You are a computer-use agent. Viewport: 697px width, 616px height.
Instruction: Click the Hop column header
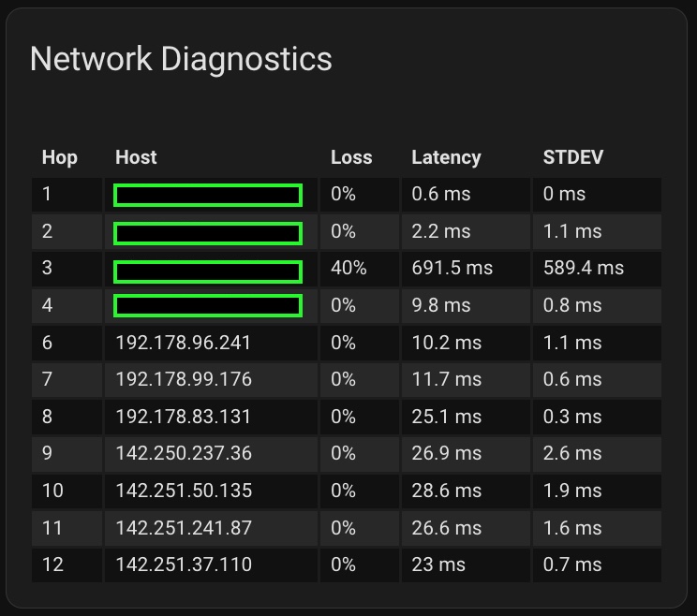(60, 157)
